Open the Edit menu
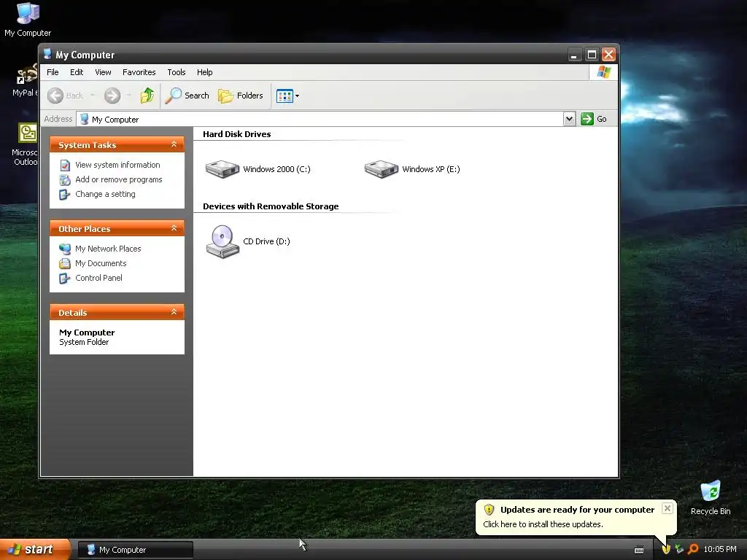 (77, 72)
